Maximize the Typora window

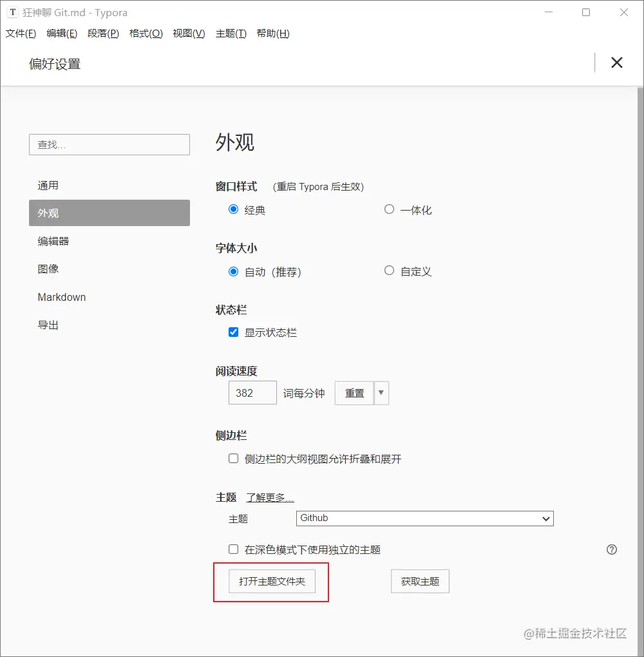click(x=586, y=12)
